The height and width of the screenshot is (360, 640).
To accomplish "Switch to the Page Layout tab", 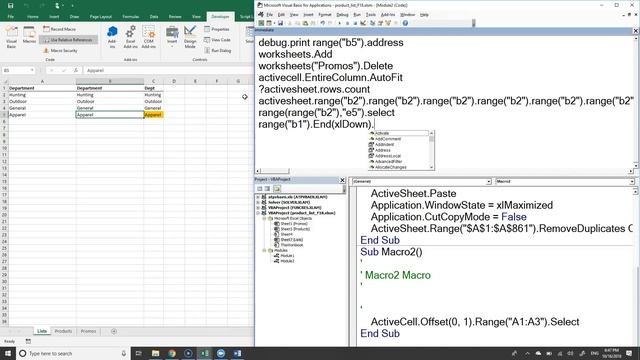I will [x=101, y=17].
